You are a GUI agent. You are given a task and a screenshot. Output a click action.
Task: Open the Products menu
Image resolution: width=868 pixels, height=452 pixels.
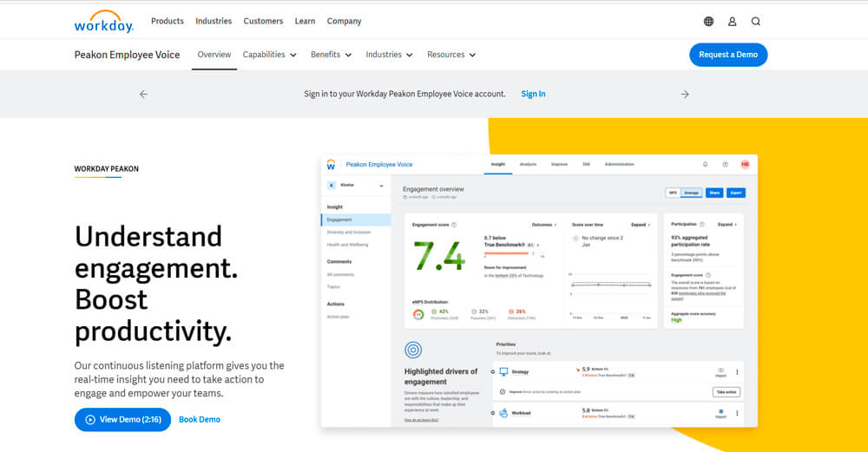click(168, 21)
